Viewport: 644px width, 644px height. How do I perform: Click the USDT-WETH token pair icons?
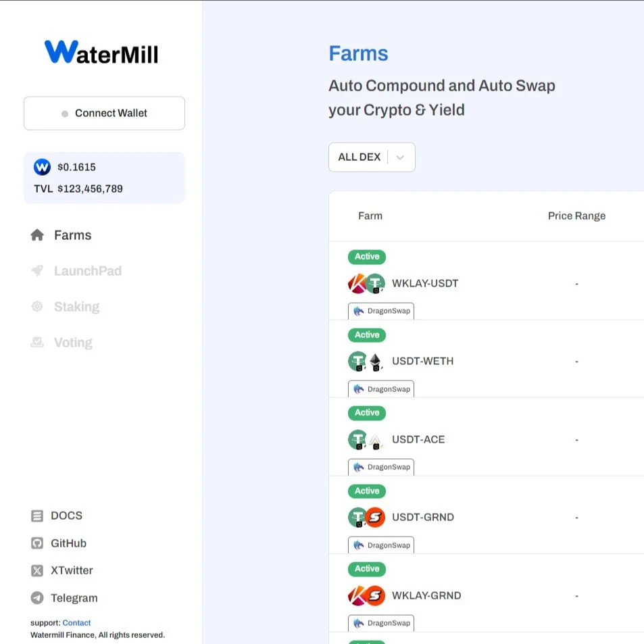[366, 362]
